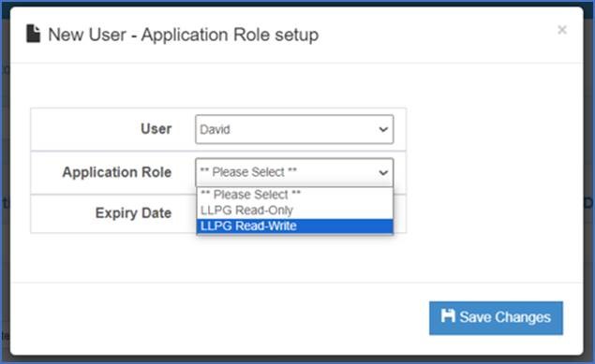Choose the LLPG Read-Write option
The width and height of the screenshot is (595, 364).
(294, 226)
